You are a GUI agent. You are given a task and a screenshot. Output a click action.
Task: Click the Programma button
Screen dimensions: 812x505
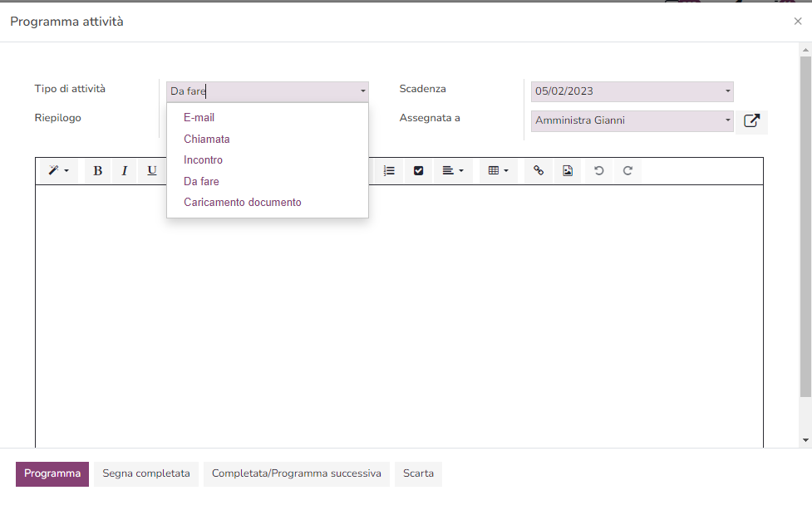tap(52, 473)
